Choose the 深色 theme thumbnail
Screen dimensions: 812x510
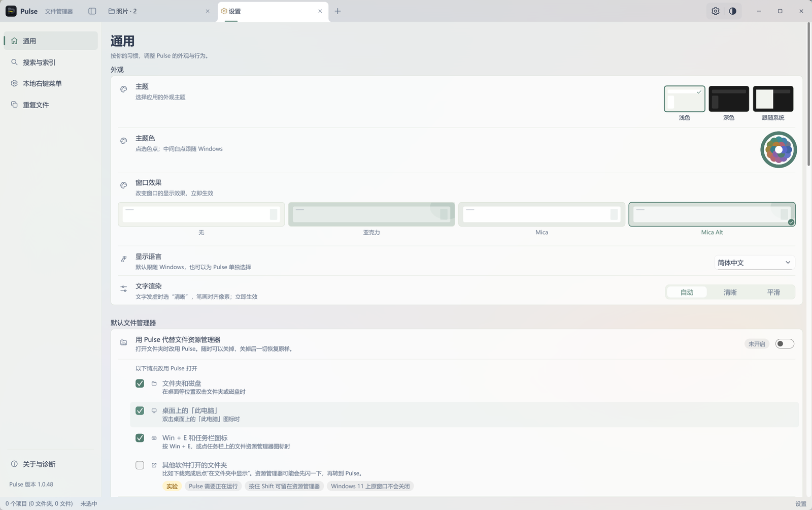click(729, 99)
